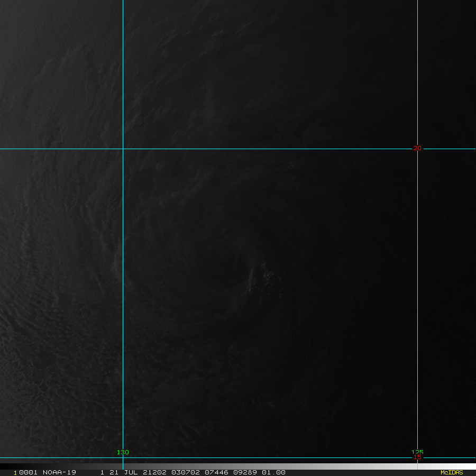Click intersection of 125 and 20 gridlines
Viewport: 476px width, 476px height.
[x=417, y=149]
